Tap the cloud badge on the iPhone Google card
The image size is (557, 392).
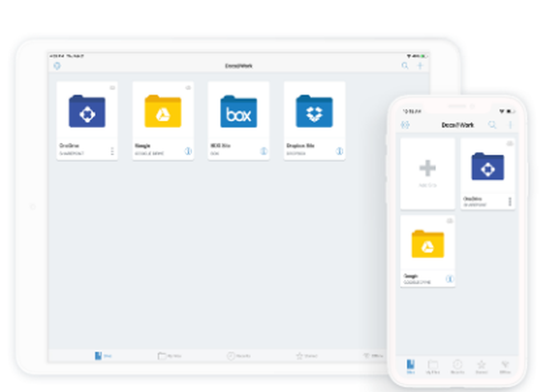[x=449, y=221]
